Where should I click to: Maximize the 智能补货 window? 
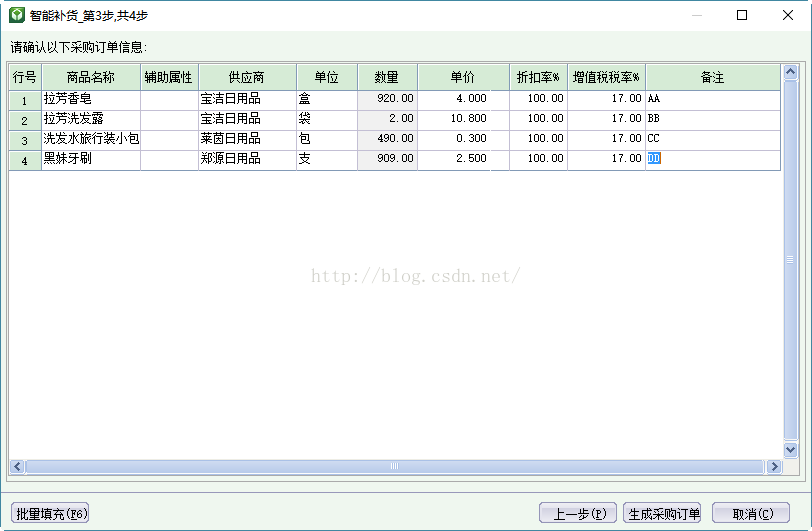tap(742, 15)
